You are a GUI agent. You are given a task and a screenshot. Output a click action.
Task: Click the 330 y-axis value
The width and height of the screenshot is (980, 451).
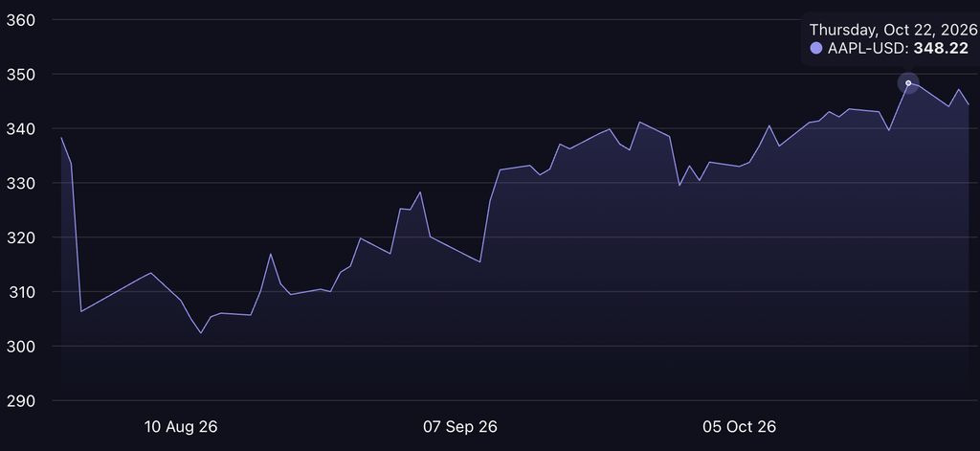20,183
